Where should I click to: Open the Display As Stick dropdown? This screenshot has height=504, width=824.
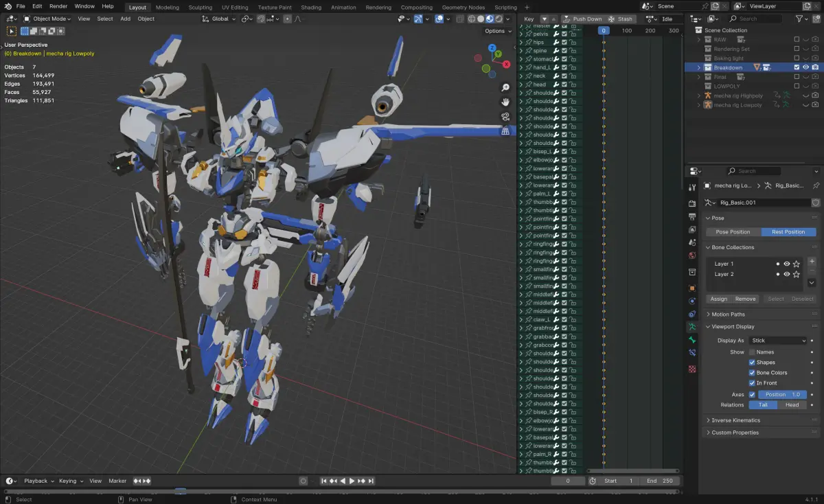pos(778,341)
